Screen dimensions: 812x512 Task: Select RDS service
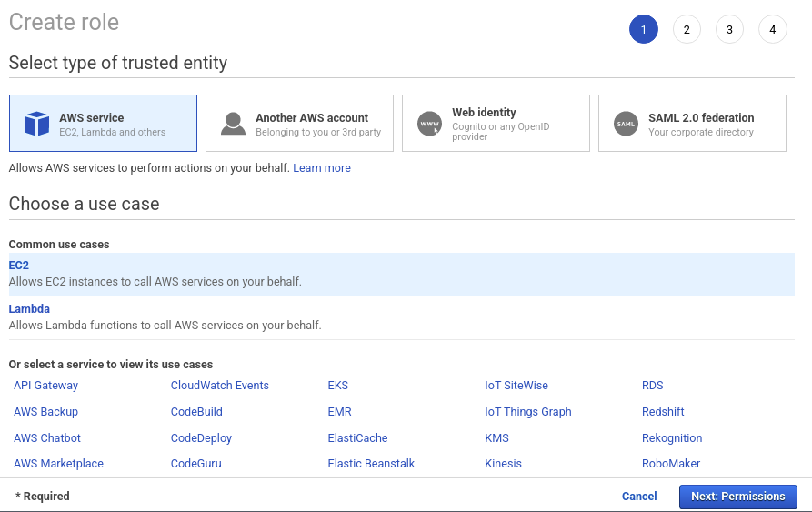[653, 386]
